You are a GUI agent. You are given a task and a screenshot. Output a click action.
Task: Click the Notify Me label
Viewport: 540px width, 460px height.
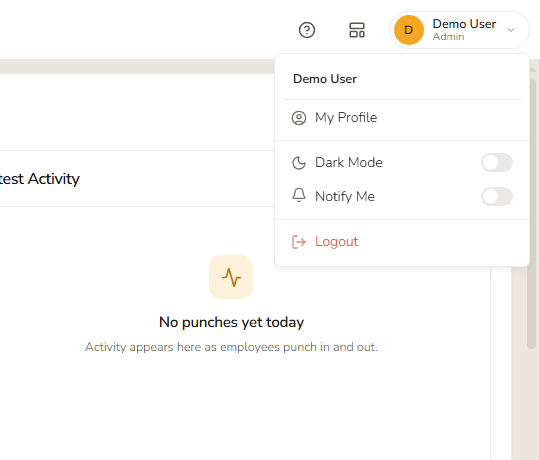345,197
